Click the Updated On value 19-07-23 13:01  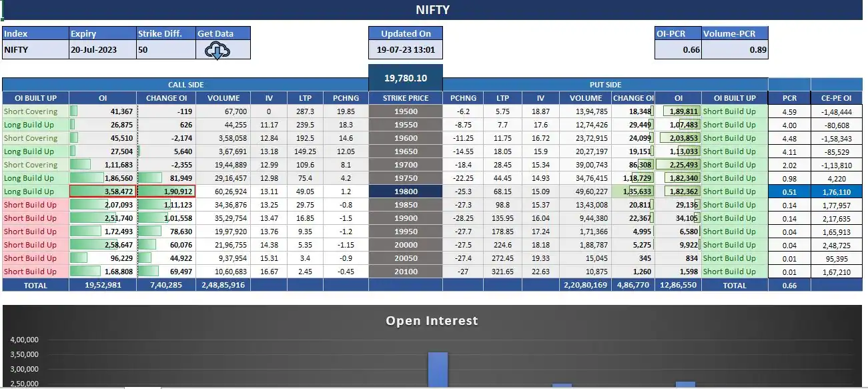tap(406, 50)
